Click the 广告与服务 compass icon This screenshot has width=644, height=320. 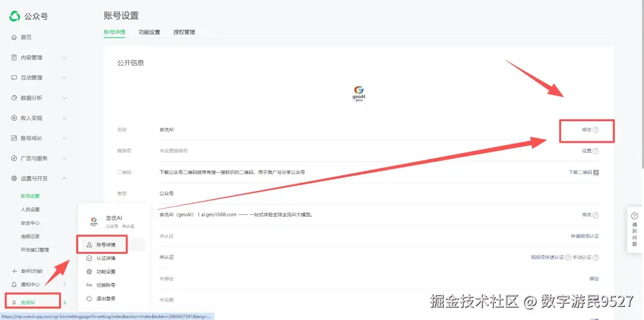coord(14,158)
